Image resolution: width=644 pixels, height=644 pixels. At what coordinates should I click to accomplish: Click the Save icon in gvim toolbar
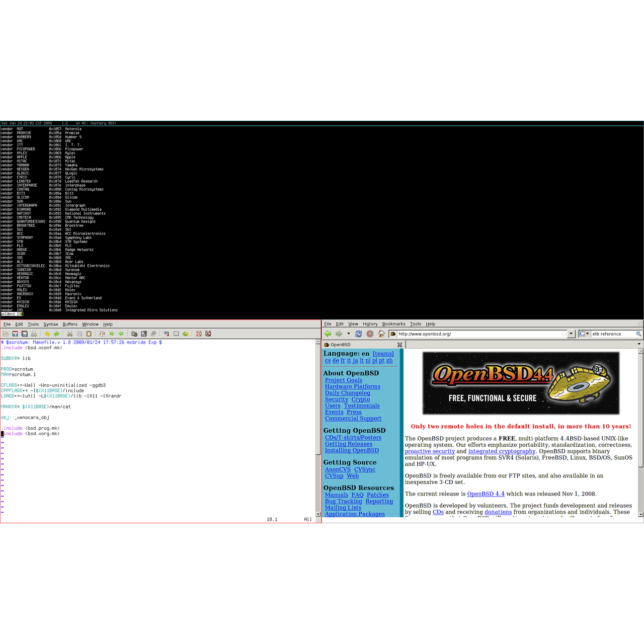pyautogui.click(x=15, y=334)
